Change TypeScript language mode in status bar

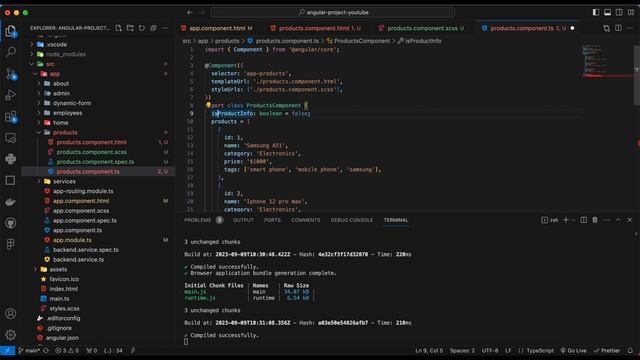point(540,350)
